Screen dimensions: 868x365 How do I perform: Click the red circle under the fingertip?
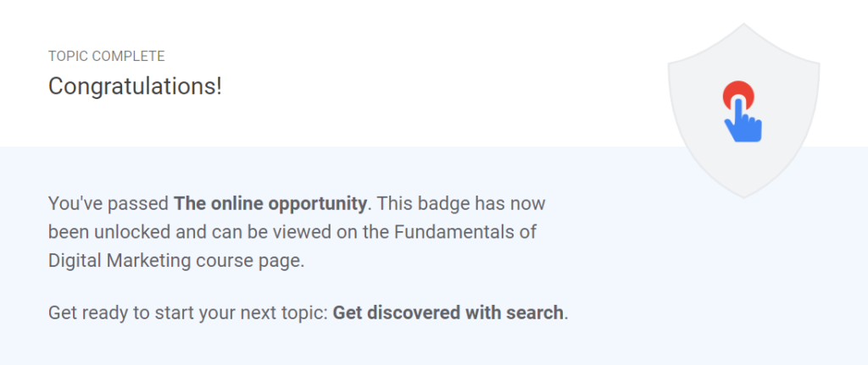click(738, 93)
